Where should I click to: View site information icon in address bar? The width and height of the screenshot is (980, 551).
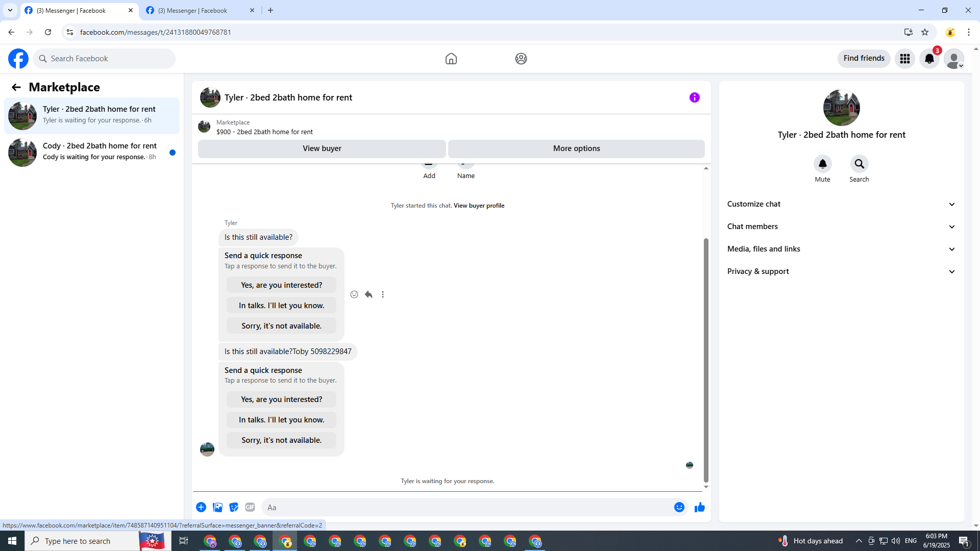click(x=70, y=32)
